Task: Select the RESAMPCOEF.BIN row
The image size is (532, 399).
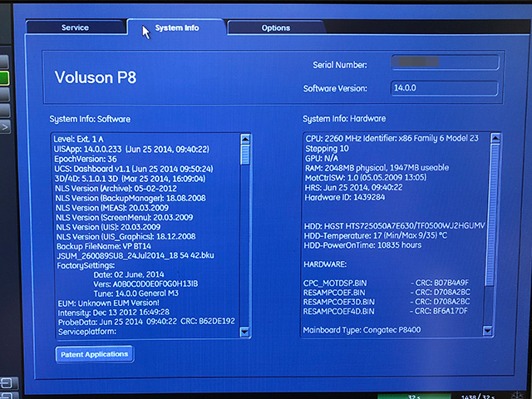Action: [387, 292]
